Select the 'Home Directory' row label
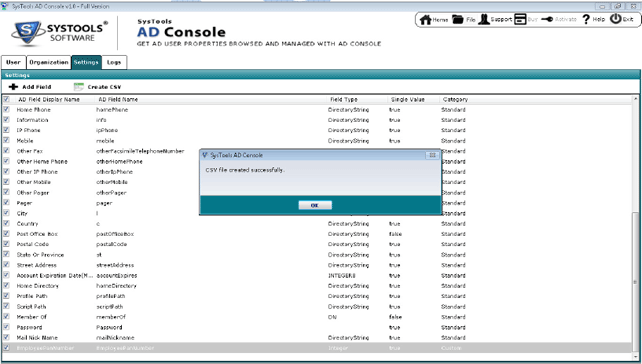This screenshot has height=364, width=642. 38,286
